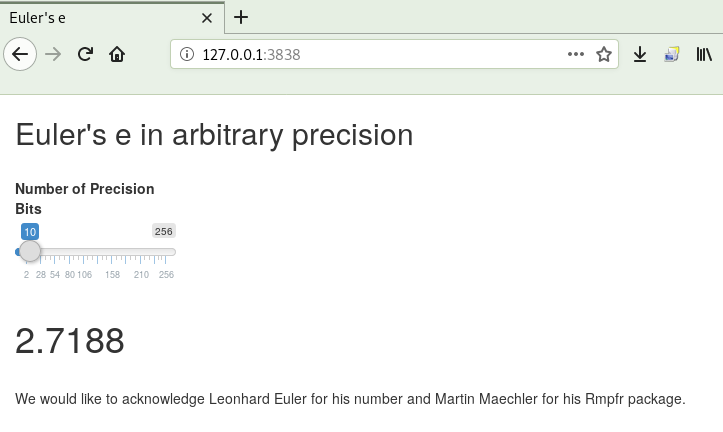Click the slider tick labeled 80
Image resolution: width=723 pixels, height=432 pixels.
(x=70, y=275)
